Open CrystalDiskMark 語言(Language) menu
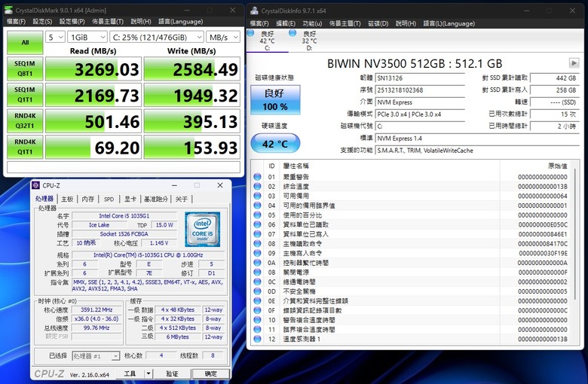588x384 pixels. point(181,22)
